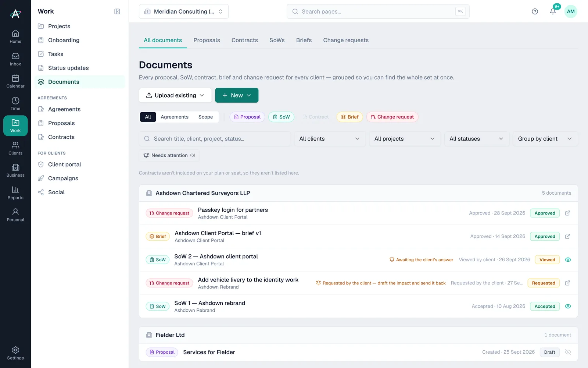Toggle hidden visibility for Services for Fielder
588x368 pixels.
tap(568, 352)
